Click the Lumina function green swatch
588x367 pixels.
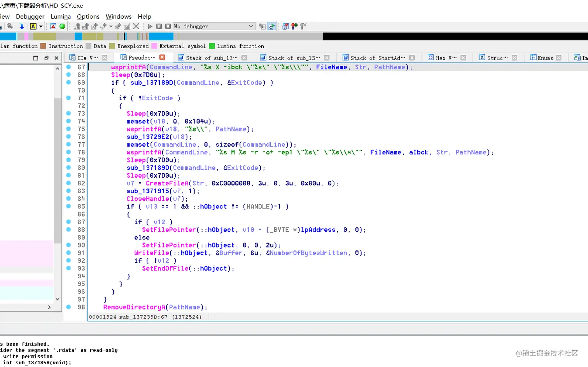(212, 46)
